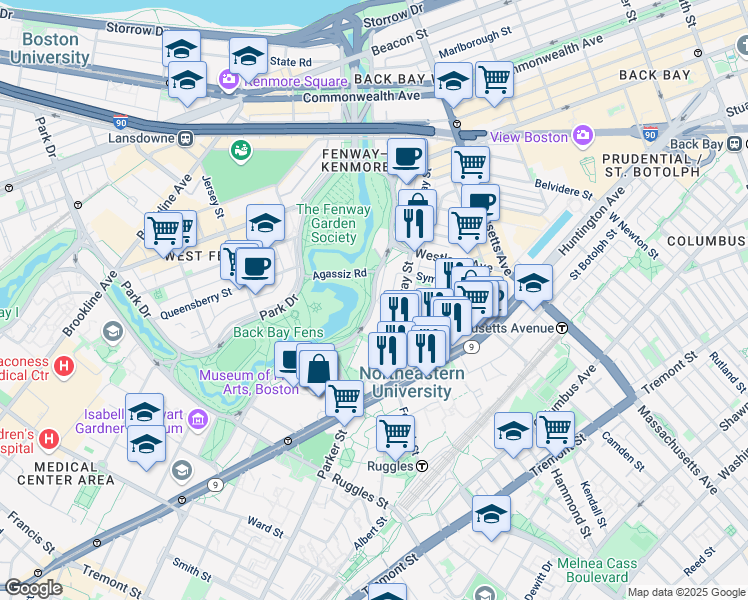Image resolution: width=748 pixels, height=600 pixels.
Task: Select the Children's Hospital H marker
Action: pos(49,439)
